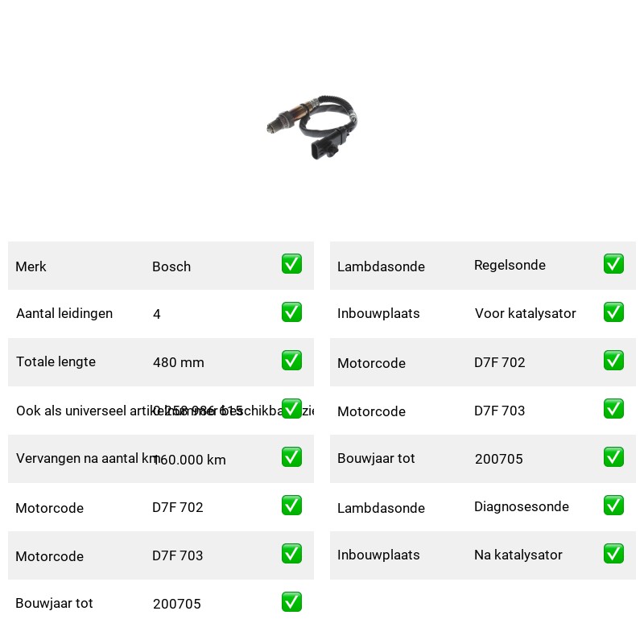Click the lambda sensor product image
The width and height of the screenshot is (644, 644).
coord(312,127)
